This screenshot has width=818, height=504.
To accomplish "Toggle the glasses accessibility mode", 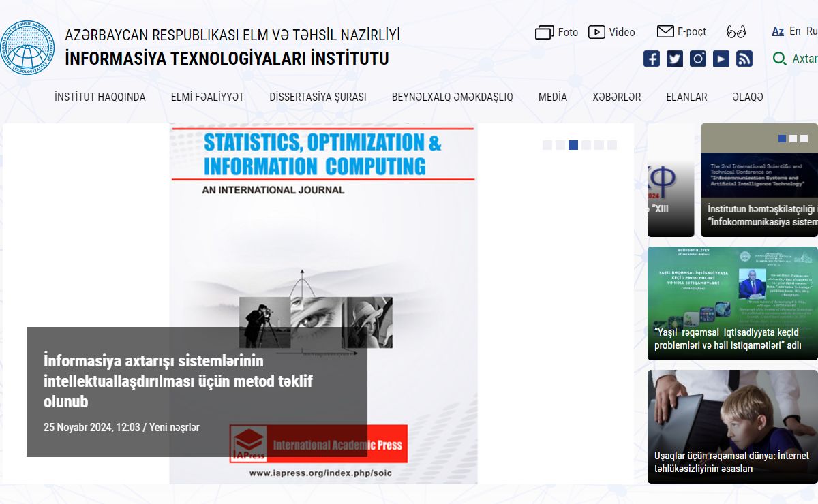I will [x=736, y=32].
